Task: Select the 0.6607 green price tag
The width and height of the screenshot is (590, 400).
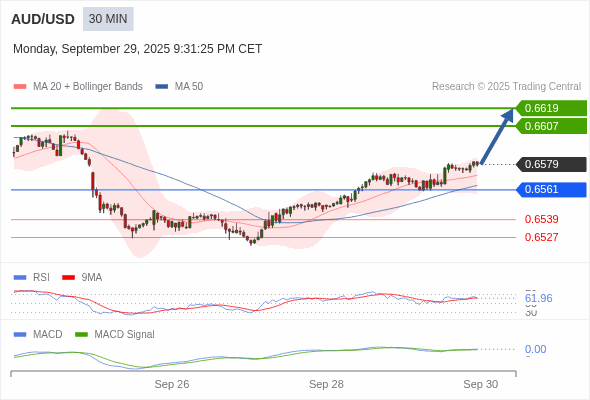Action: pos(551,126)
